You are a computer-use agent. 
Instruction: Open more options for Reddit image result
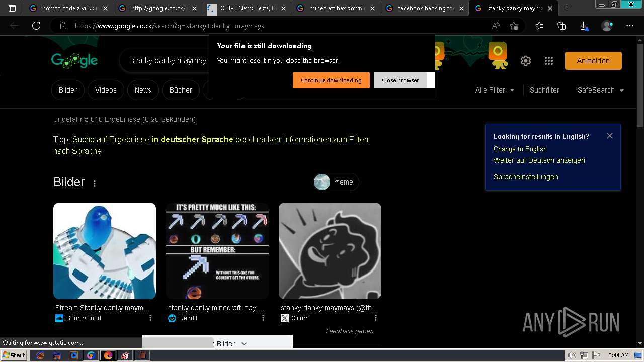pyautogui.click(x=263, y=318)
